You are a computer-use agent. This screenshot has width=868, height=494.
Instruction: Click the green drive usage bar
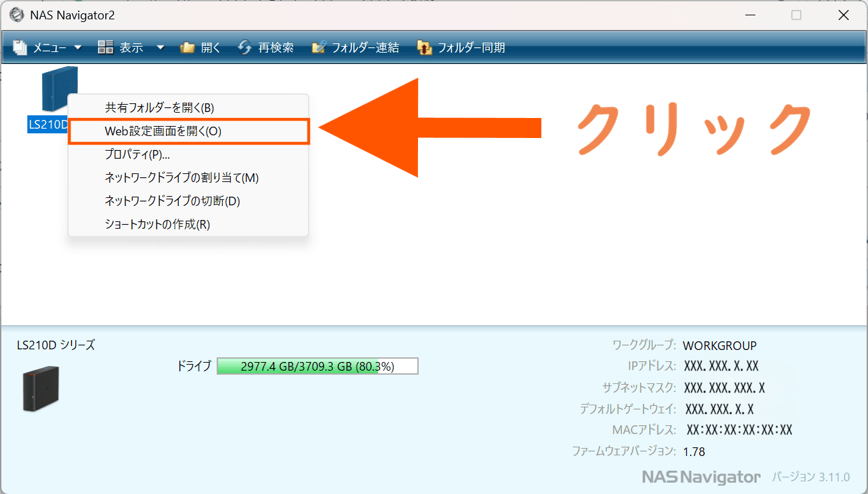coord(317,366)
